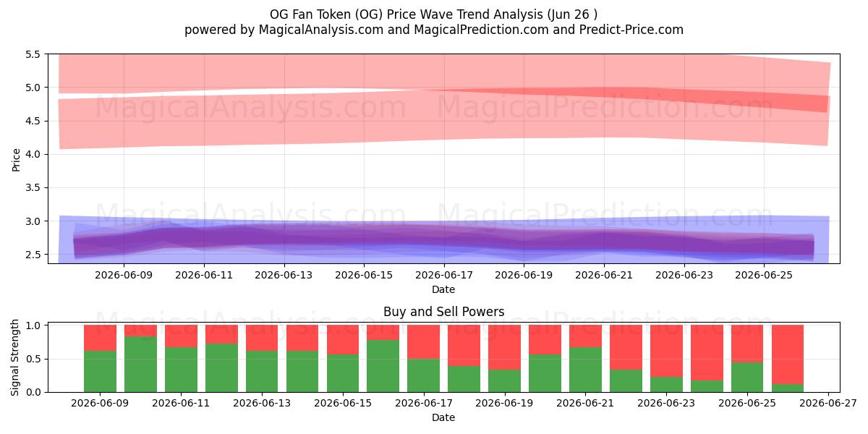Click 2026-06-09 under the Buy and Sell Powers bars
The width and height of the screenshot is (868, 434).
tap(100, 404)
